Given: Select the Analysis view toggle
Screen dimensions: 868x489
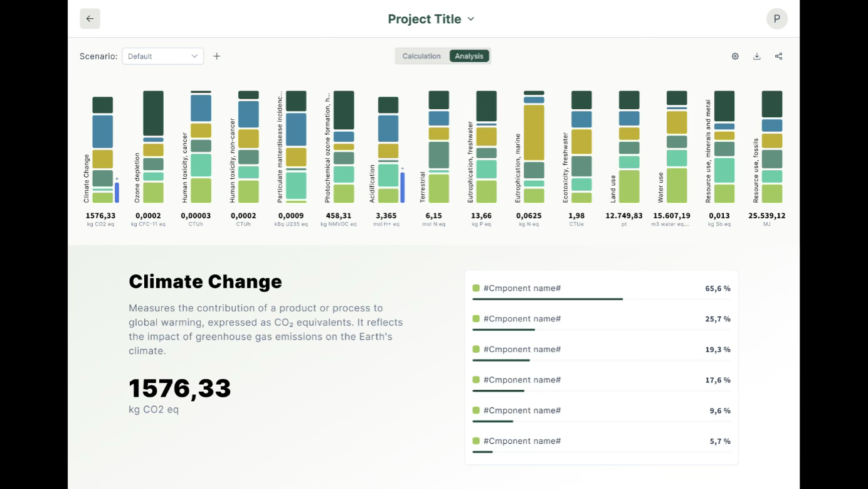Looking at the screenshot, I should coord(469,56).
